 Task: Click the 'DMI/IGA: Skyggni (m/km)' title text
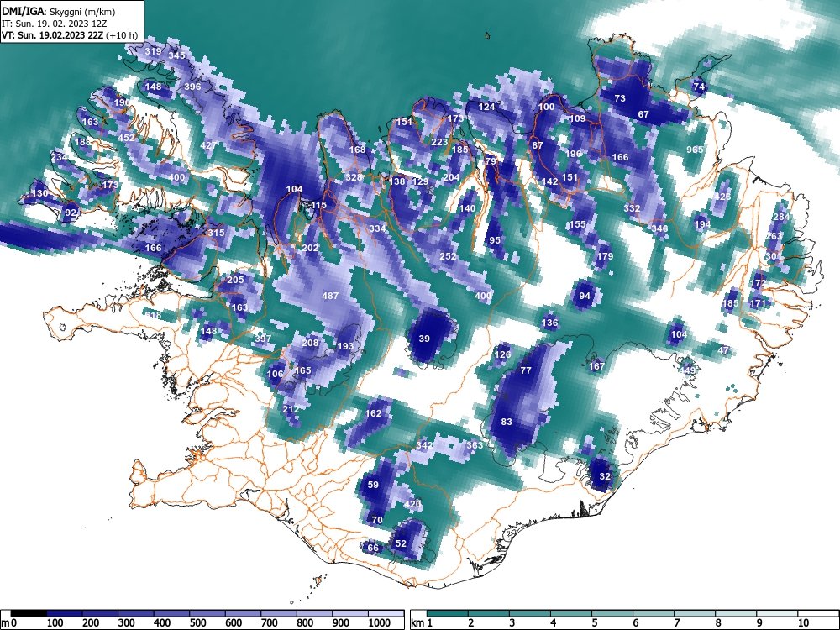pos(59,11)
